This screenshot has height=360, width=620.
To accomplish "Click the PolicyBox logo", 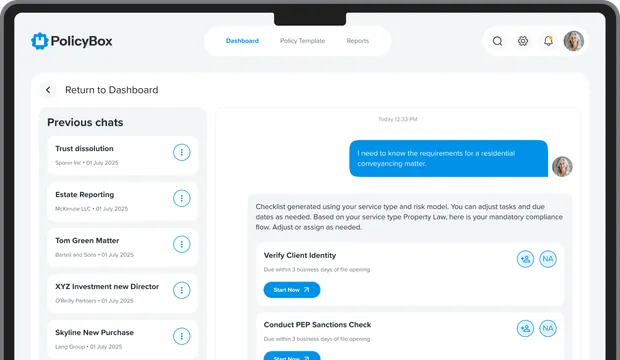I will (72, 41).
